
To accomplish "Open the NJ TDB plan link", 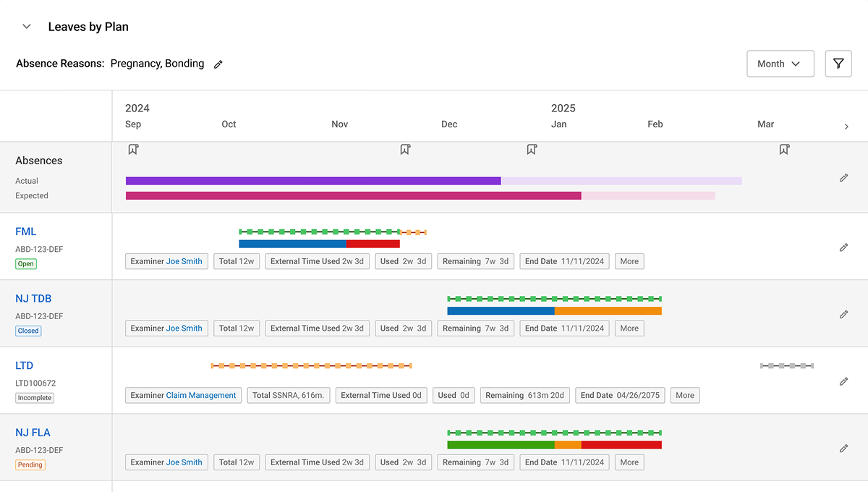I will pos(33,299).
